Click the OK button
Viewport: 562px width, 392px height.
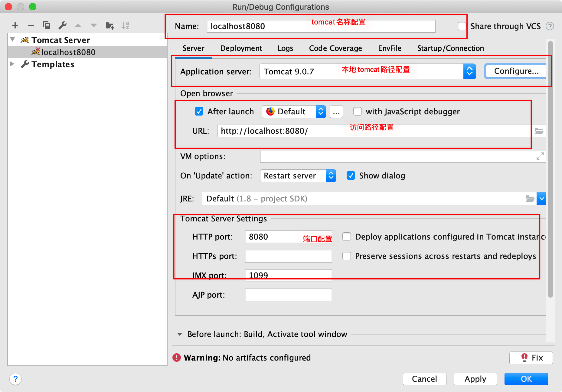(x=526, y=379)
